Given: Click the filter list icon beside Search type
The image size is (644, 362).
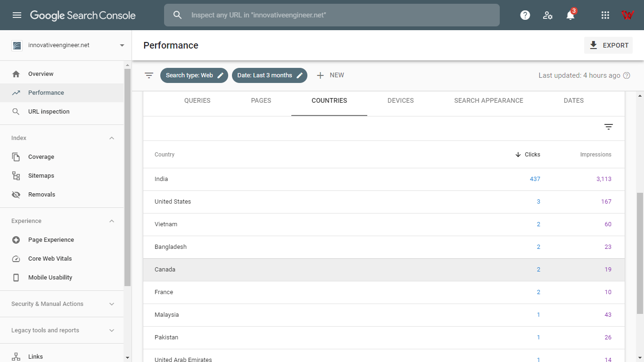Looking at the screenshot, I should [x=149, y=75].
